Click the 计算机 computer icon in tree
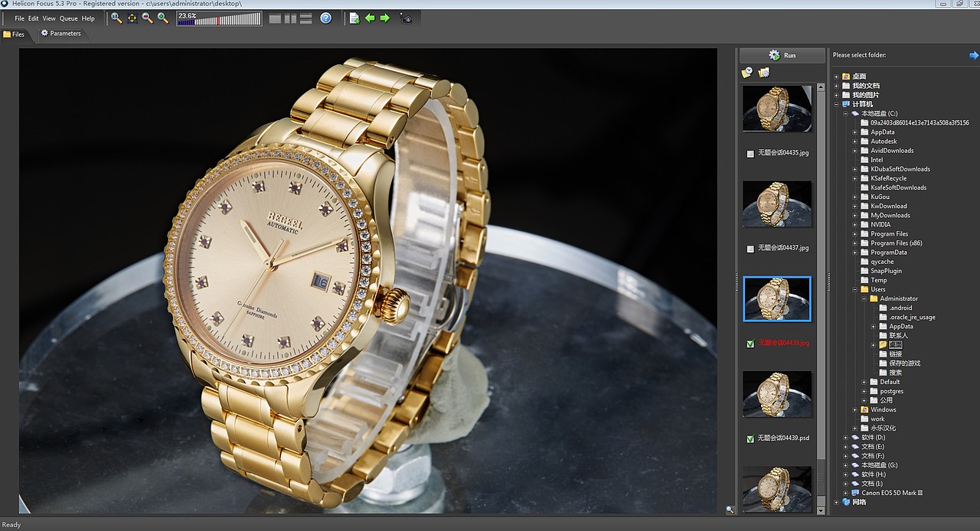 tap(846, 104)
